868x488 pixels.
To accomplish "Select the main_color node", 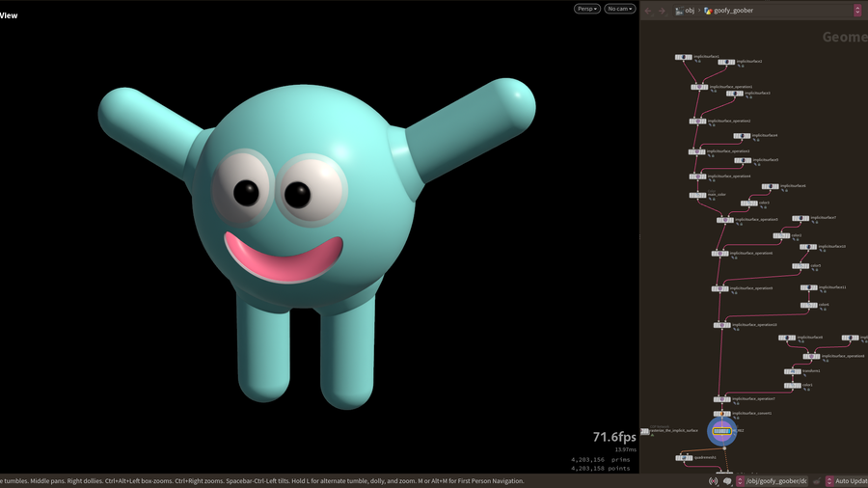I will [x=697, y=195].
